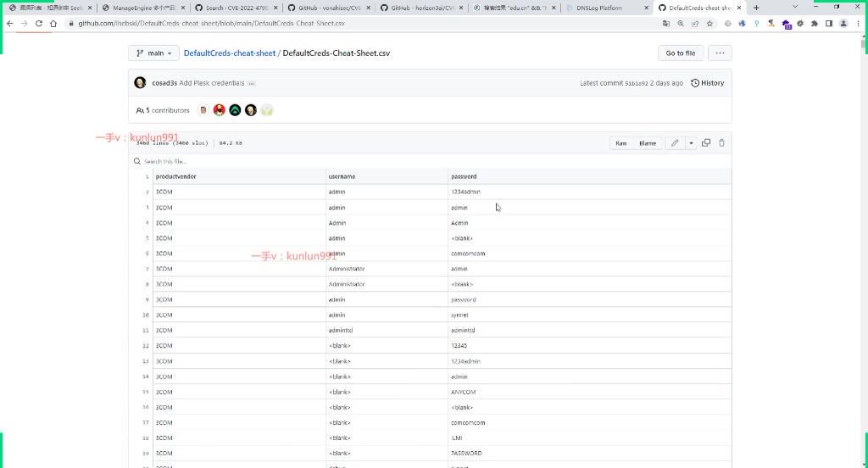Image resolution: width=868 pixels, height=468 pixels.
Task: Select the username column header
Action: [342, 176]
